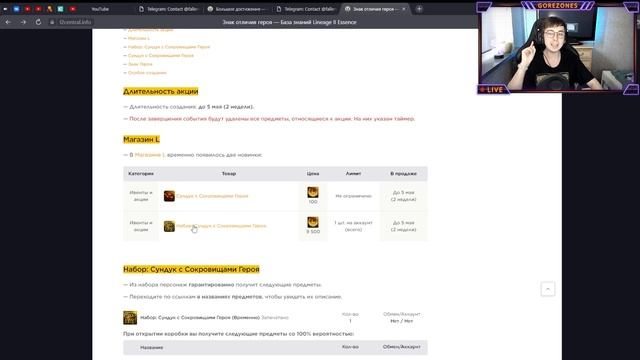This screenshot has width=640, height=360.
Task: Click the streamer webcam overlay
Action: point(558,48)
